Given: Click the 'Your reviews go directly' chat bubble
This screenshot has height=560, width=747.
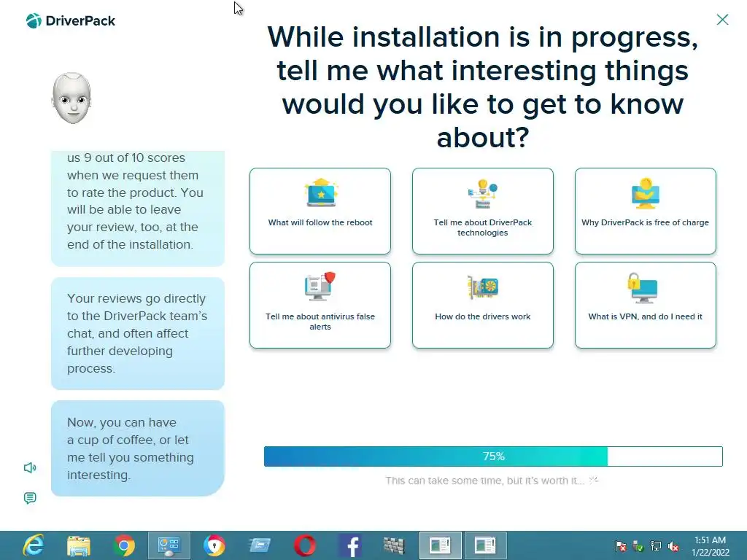Looking at the screenshot, I should pyautogui.click(x=138, y=333).
